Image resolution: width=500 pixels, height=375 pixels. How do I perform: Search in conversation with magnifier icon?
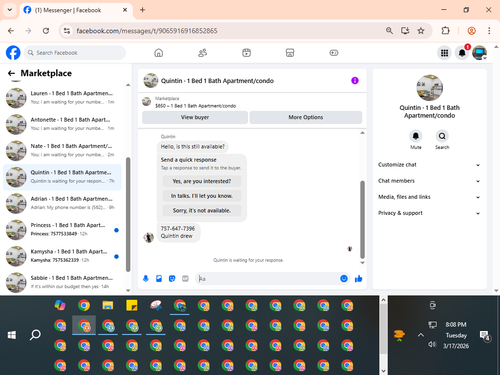(x=442, y=136)
